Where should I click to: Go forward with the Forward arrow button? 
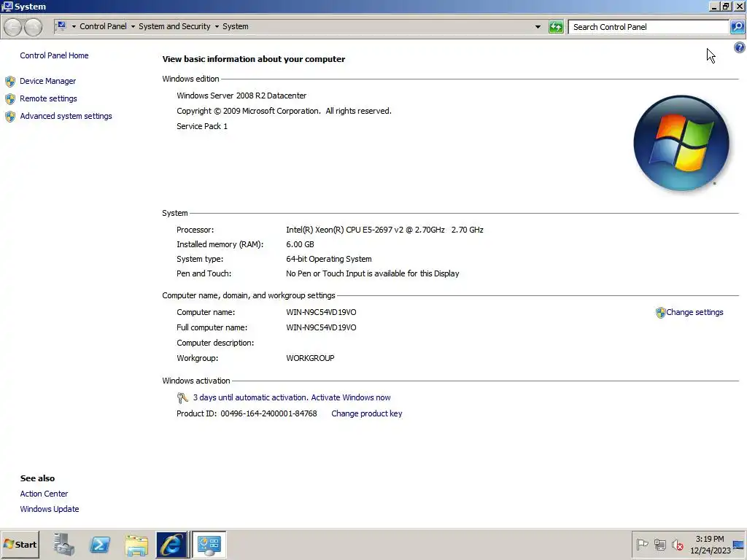click(x=33, y=27)
